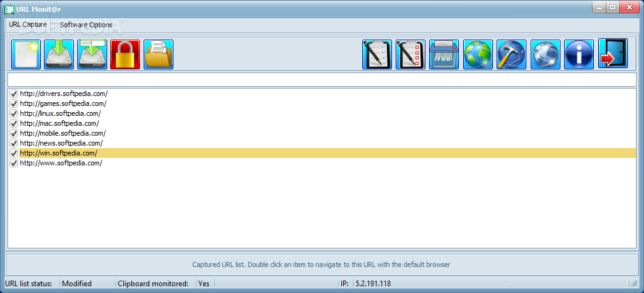Click the check-all checklist pencil icon

(377, 55)
